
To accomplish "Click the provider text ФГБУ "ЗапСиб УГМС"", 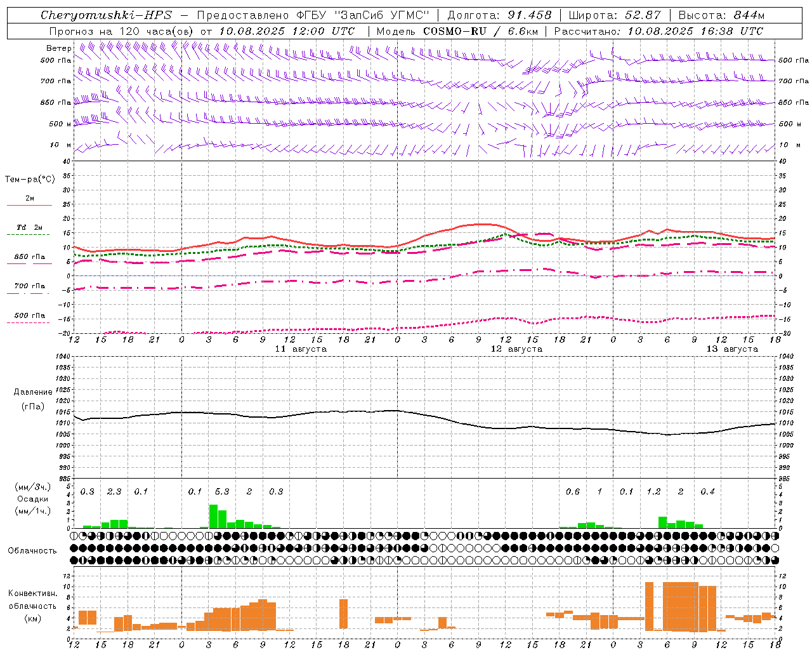I will 363,15.
